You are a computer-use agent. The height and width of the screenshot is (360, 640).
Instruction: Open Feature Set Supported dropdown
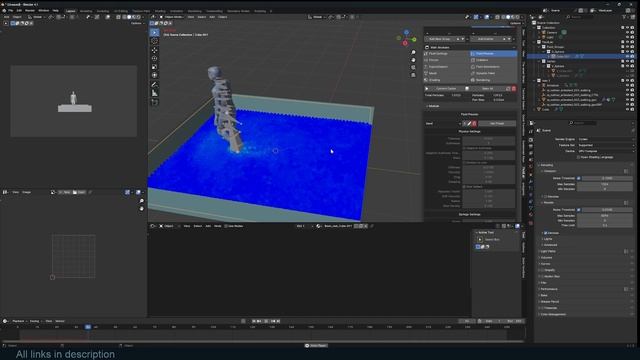[606, 145]
